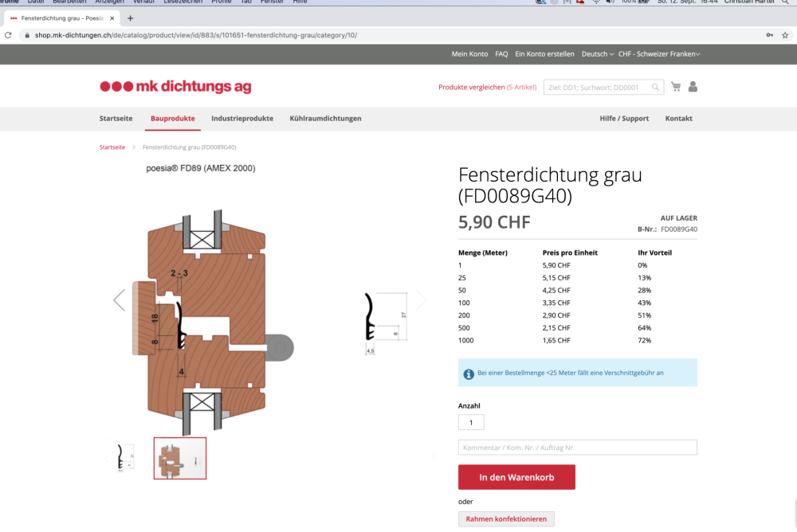Open Industrieprodukte menu item

tap(242, 119)
